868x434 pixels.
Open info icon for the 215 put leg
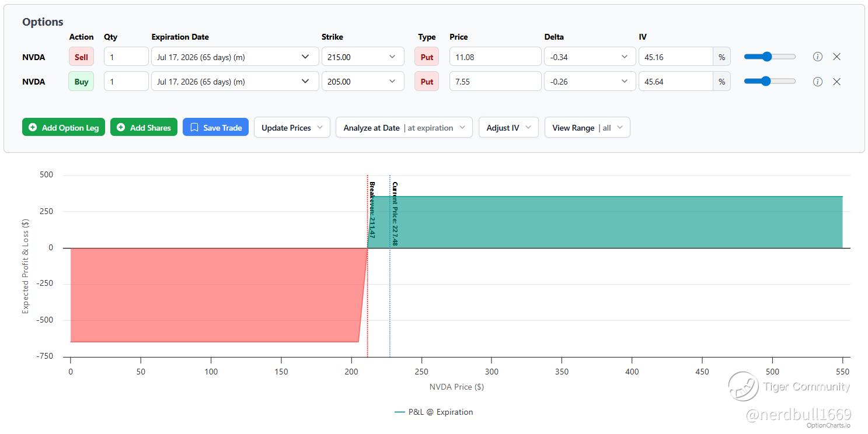[x=817, y=57]
